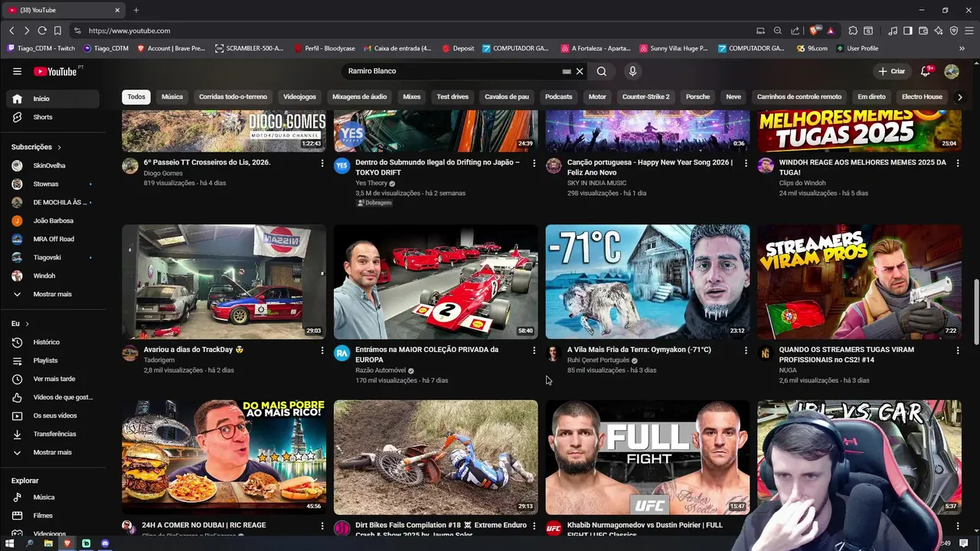This screenshot has width=980, height=551.
Task: Open the Stownas subscription
Action: point(53,184)
